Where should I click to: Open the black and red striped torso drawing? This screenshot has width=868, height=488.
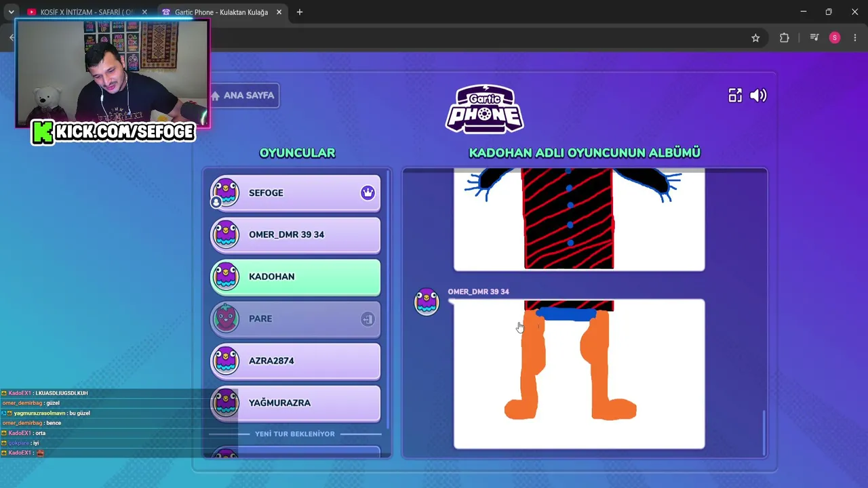pyautogui.click(x=579, y=220)
